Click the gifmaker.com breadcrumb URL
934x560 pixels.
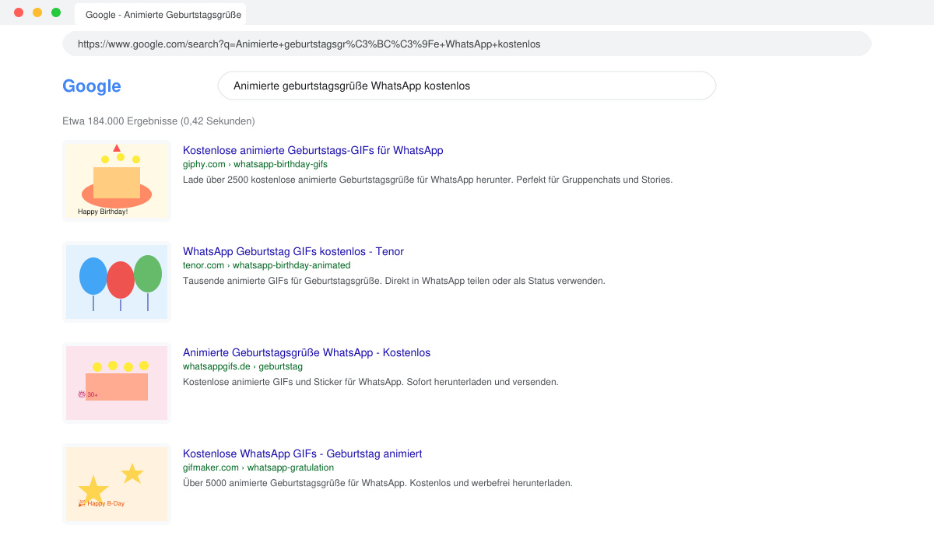click(x=258, y=467)
